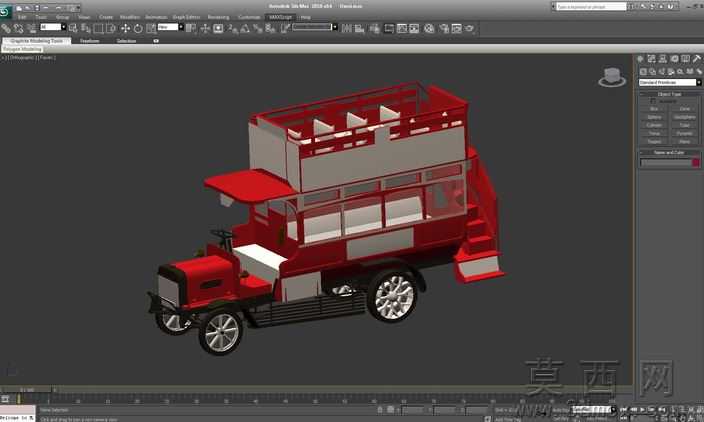Open the Create menu
This screenshot has height=422, width=704.
tap(106, 17)
